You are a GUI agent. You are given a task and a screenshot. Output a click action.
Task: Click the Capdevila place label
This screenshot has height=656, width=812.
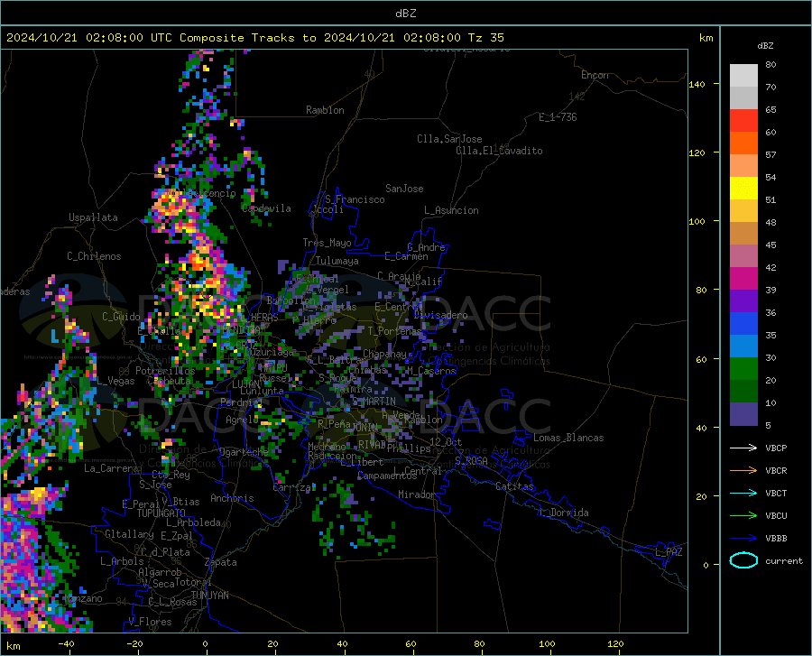click(267, 208)
